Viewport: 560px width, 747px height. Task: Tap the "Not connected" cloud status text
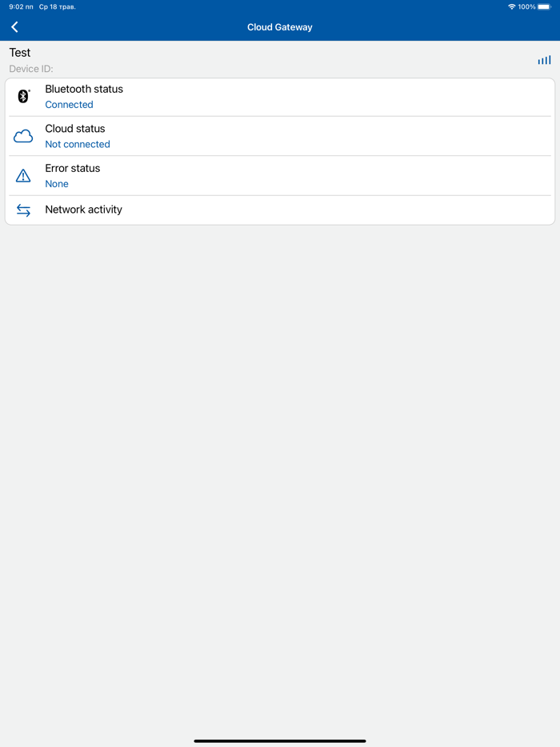click(78, 145)
